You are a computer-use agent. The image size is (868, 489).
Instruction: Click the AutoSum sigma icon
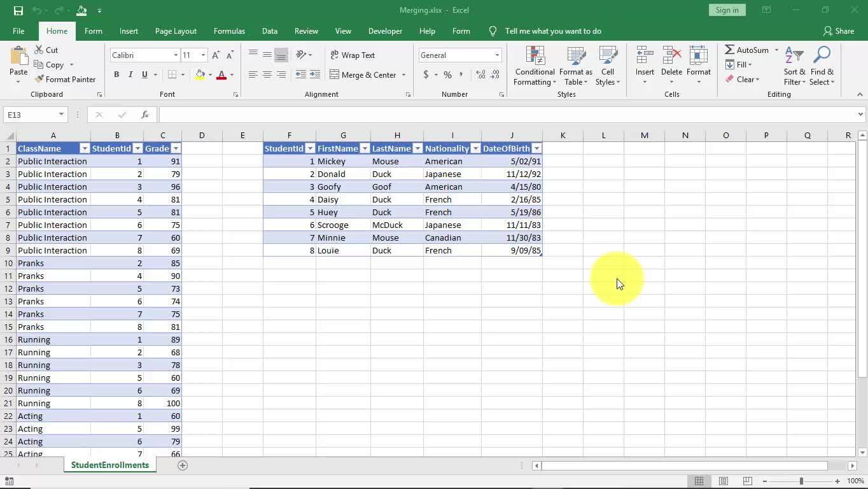pos(730,50)
